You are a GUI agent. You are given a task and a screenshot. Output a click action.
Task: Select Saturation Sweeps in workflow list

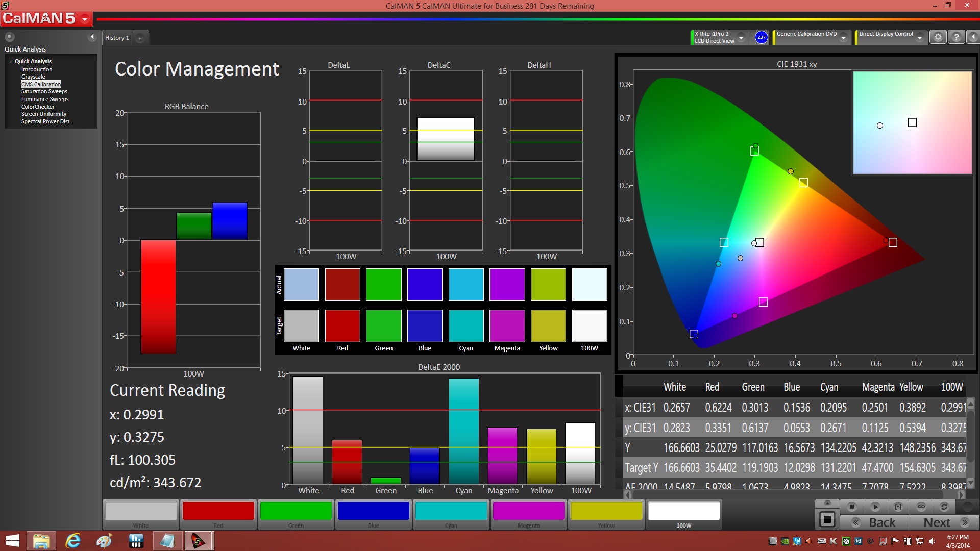click(44, 91)
